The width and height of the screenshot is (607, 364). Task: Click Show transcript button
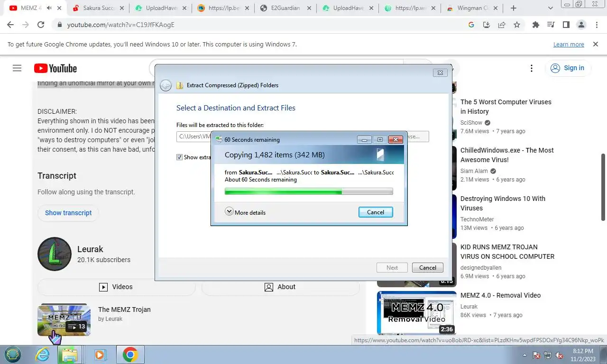tap(68, 213)
